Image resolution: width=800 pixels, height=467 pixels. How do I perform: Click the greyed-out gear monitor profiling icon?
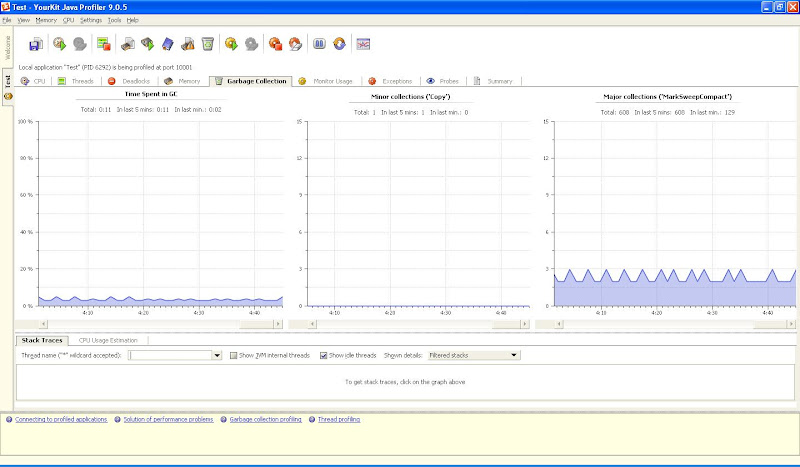[x=252, y=44]
